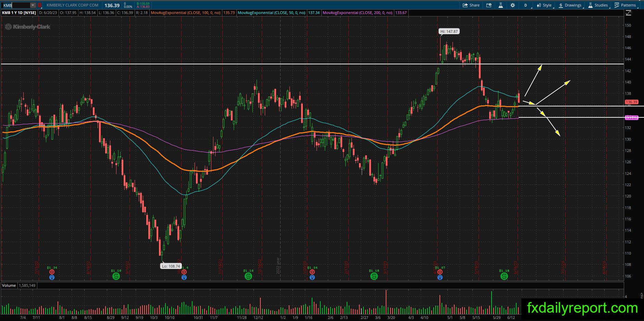
Task: Click the H: 138.54 high readout
Action: click(87, 13)
